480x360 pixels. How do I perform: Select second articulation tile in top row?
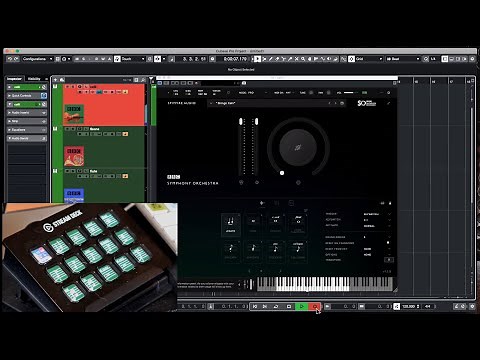click(x=253, y=224)
